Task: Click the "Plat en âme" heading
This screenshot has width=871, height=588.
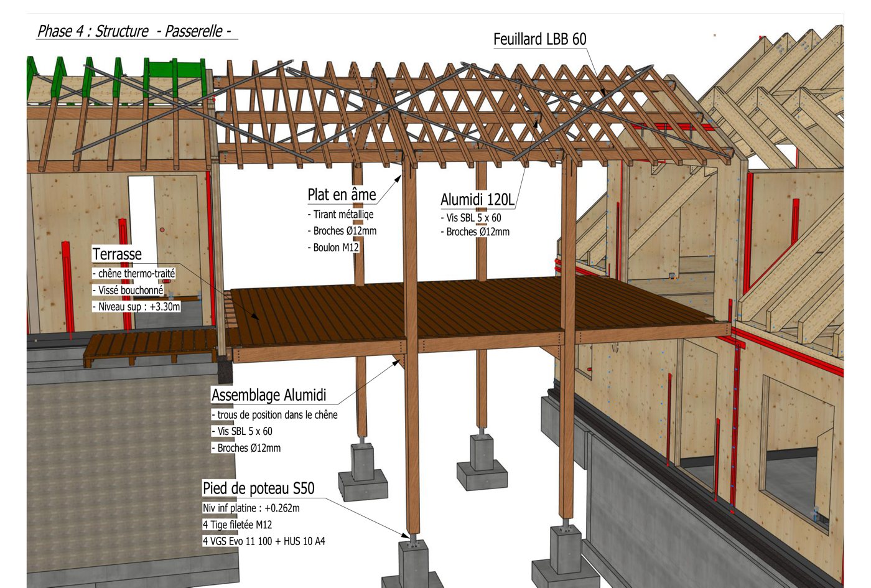Action: (x=342, y=195)
